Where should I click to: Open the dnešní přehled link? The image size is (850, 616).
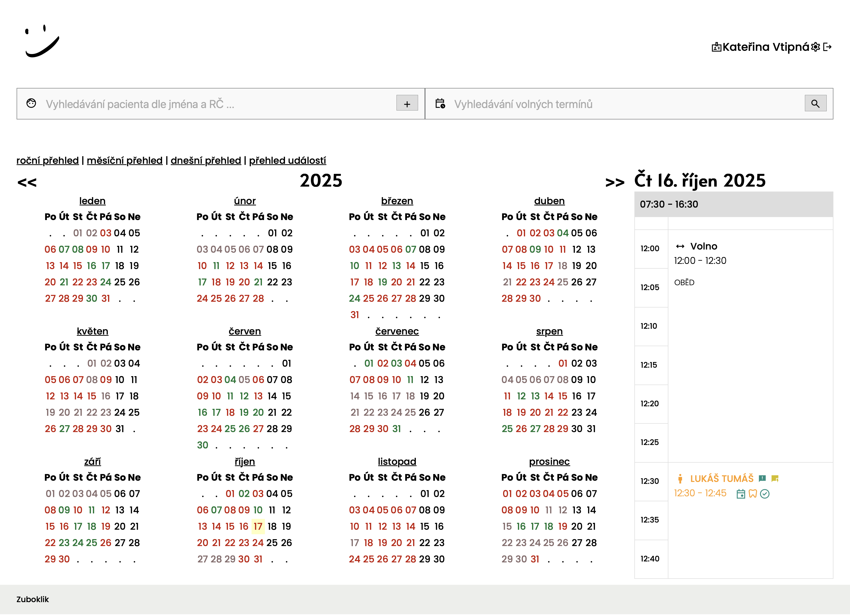[x=206, y=160]
